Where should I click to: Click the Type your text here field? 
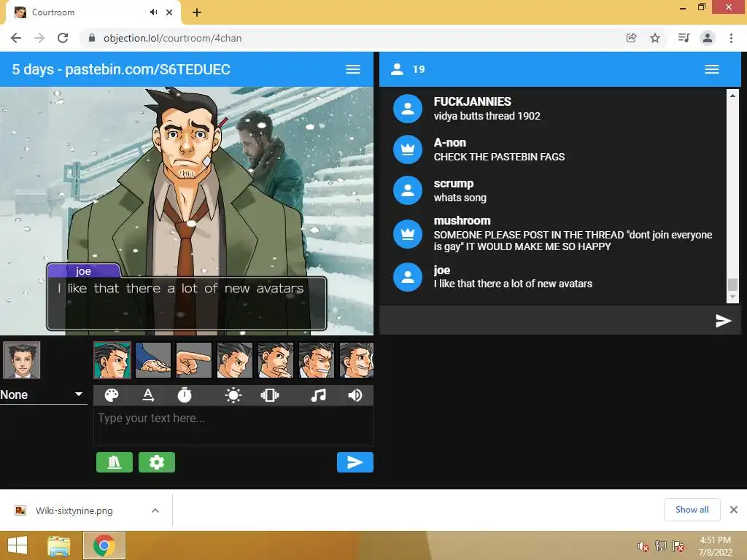(x=233, y=426)
